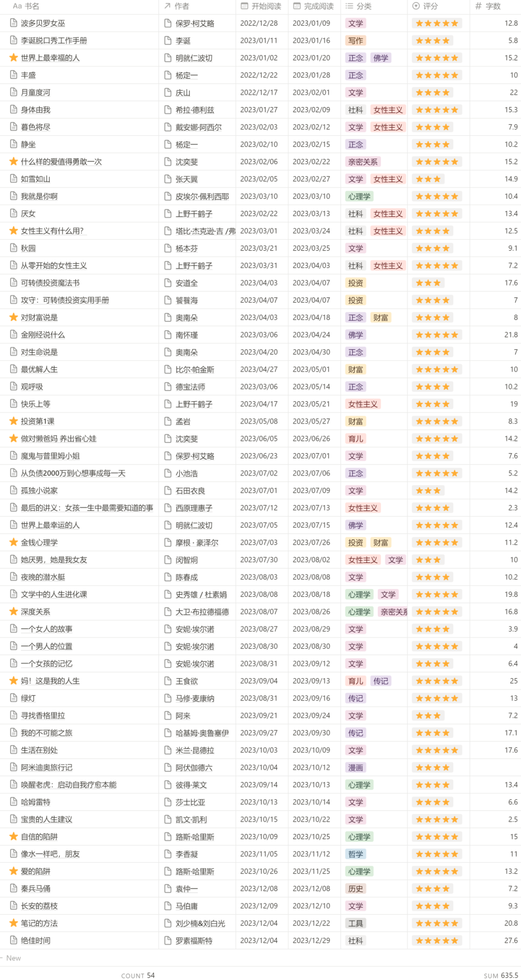The height and width of the screenshot is (980, 521).
Task: Click the 工具 tag in 笔记的方法 row
Action: pos(356,923)
